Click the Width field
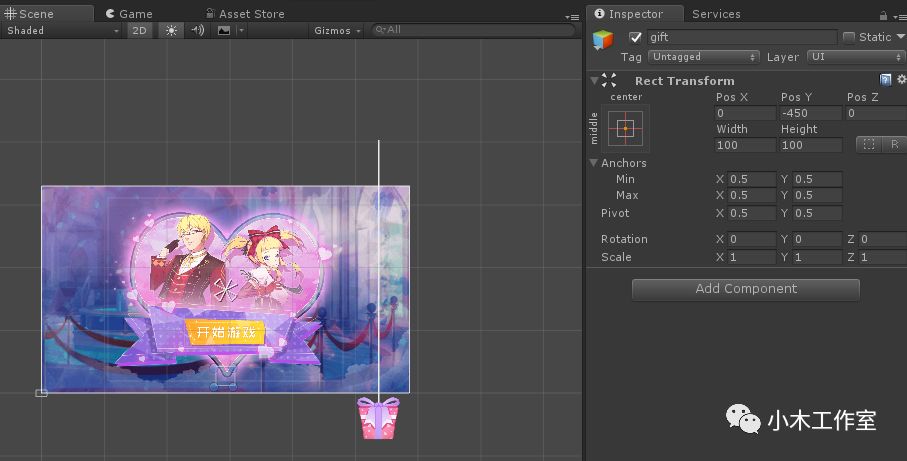The width and height of the screenshot is (907, 461). click(x=745, y=145)
